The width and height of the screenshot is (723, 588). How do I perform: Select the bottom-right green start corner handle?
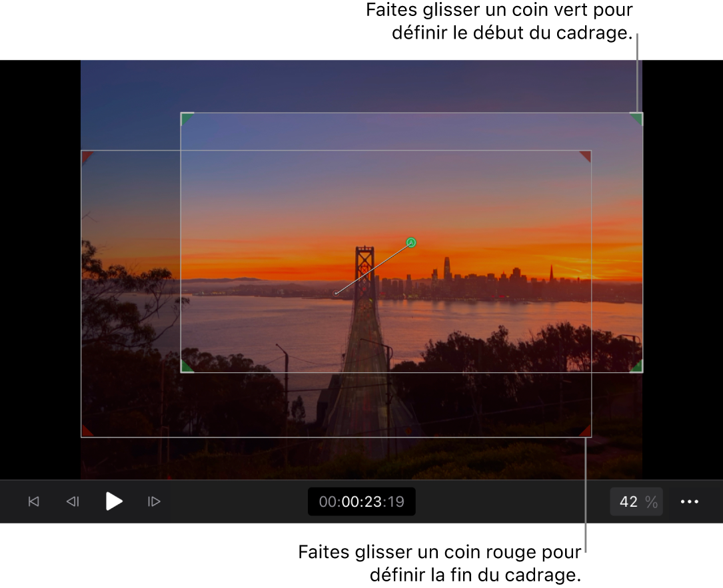[637, 367]
